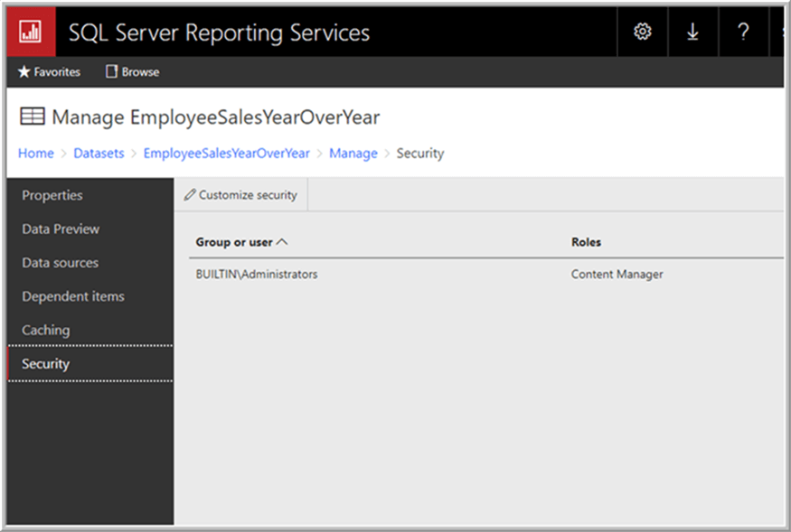Click the Content Manager role cell
791x532 pixels.
click(617, 275)
